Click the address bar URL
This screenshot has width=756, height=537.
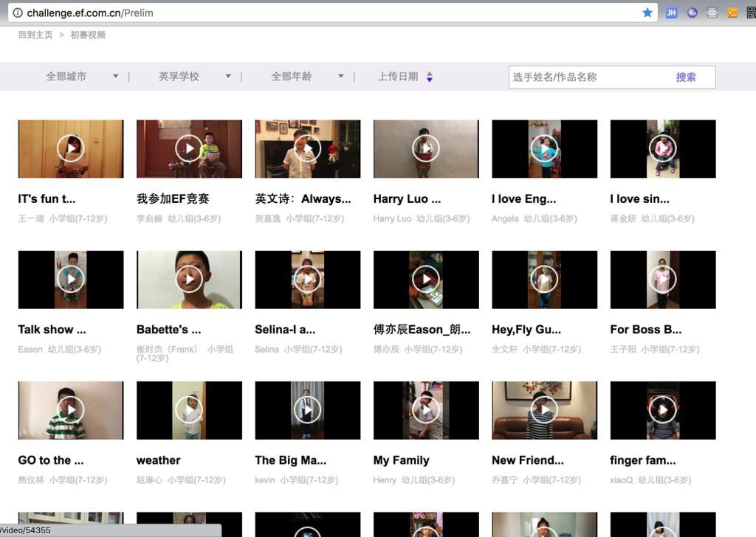[90, 13]
